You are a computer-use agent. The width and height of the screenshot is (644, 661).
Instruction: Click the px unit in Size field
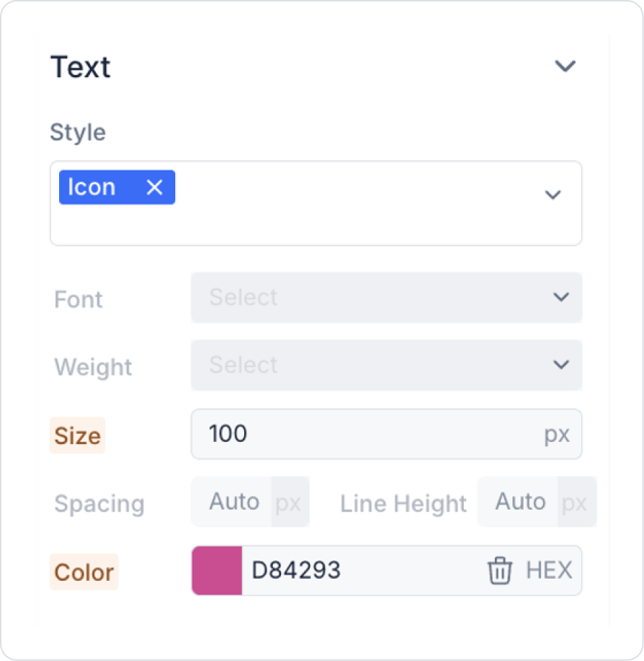pyautogui.click(x=556, y=435)
